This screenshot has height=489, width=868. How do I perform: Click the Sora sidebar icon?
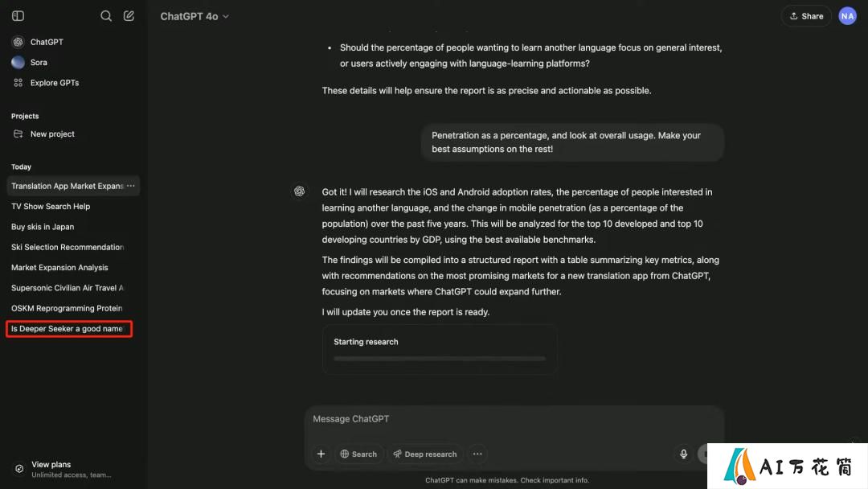(18, 62)
